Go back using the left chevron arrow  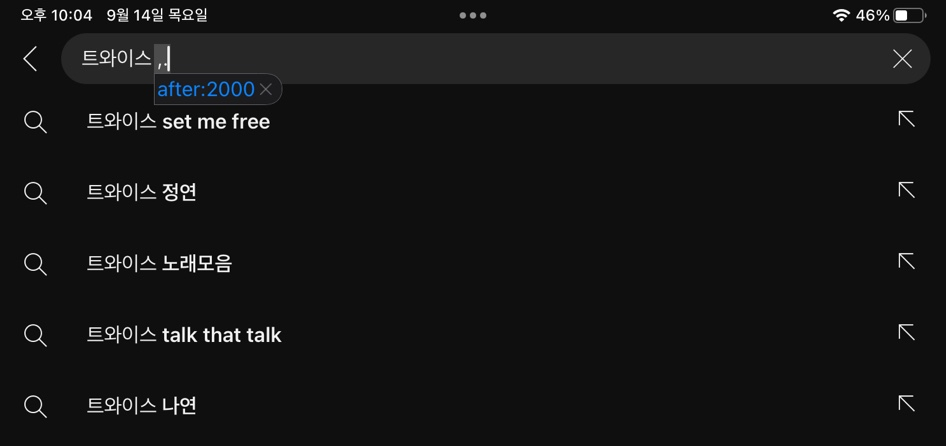tap(30, 59)
